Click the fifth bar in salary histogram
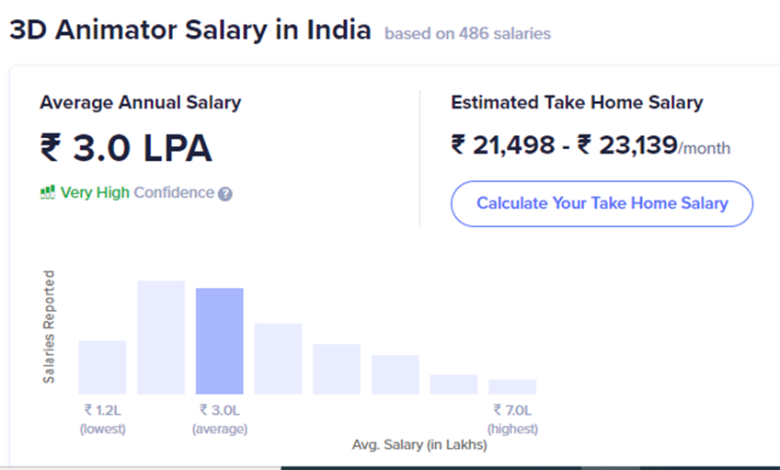The width and height of the screenshot is (780, 470). [x=337, y=370]
